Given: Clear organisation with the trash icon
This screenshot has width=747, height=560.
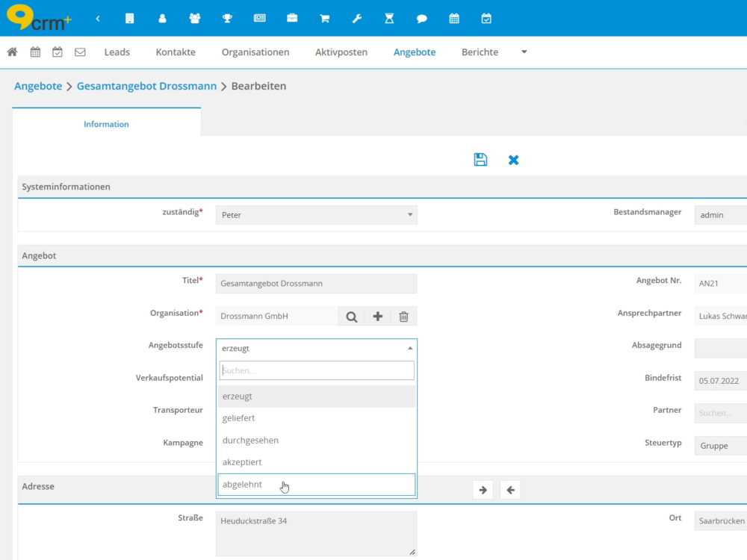Looking at the screenshot, I should tap(403, 317).
